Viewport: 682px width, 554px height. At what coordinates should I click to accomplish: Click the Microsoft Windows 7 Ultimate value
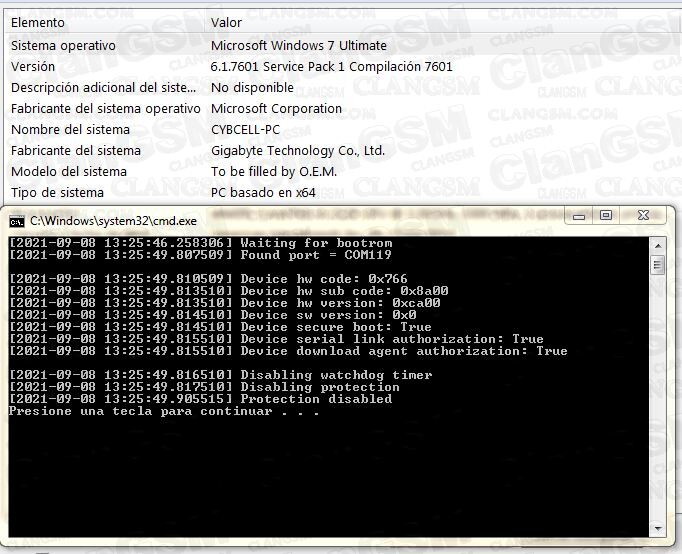pyautogui.click(x=299, y=46)
